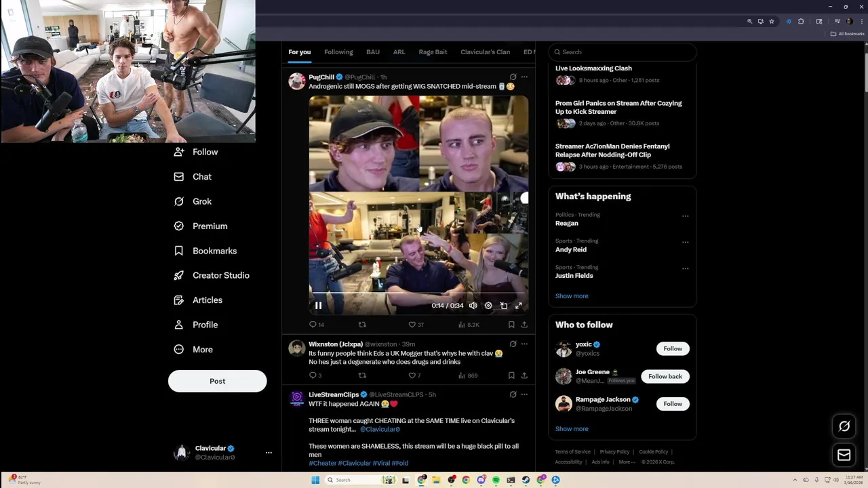The image size is (868, 488).
Task: Switch to the Clavicular's Clan tab
Action: coord(485,52)
